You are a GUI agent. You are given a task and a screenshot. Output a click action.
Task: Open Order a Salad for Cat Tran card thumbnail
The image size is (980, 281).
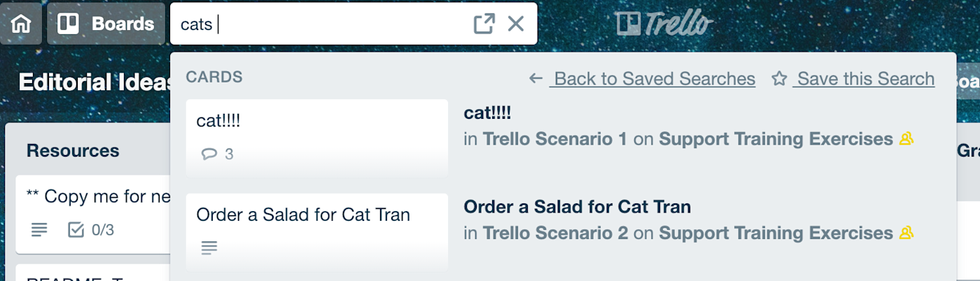click(317, 231)
